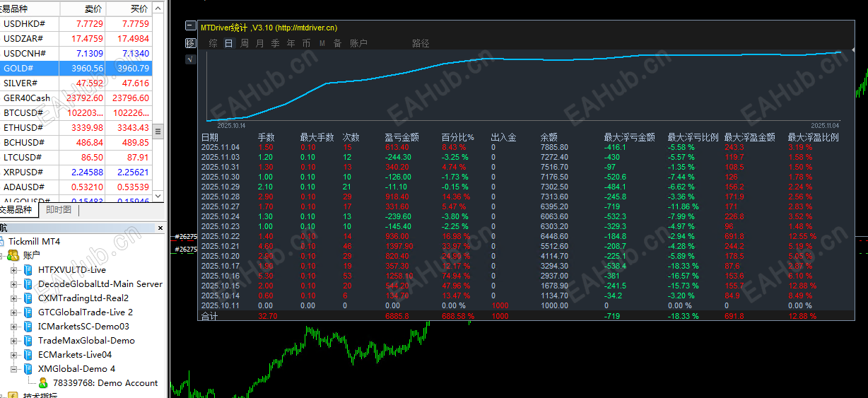
Task: Open the mtdriver.cn link in title
Action: pyautogui.click(x=306, y=28)
